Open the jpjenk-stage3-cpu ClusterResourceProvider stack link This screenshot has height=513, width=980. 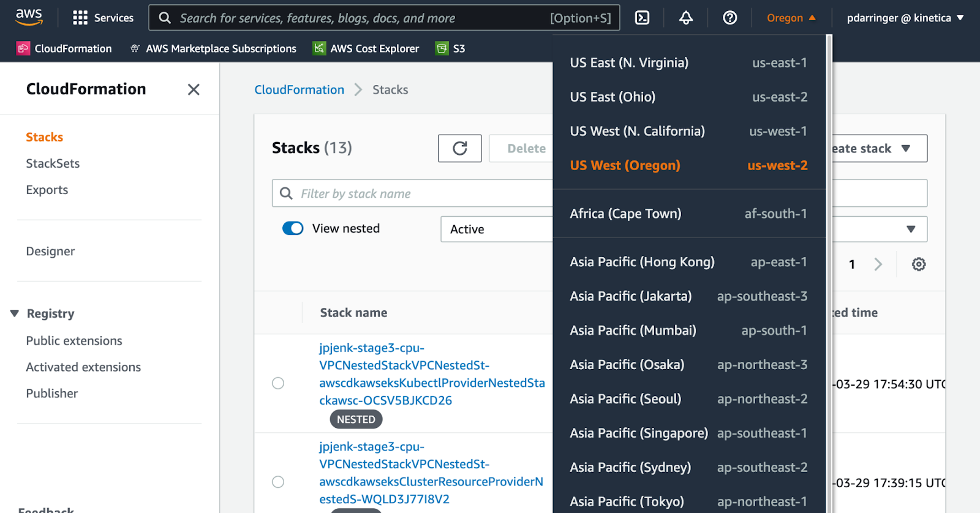point(431,473)
